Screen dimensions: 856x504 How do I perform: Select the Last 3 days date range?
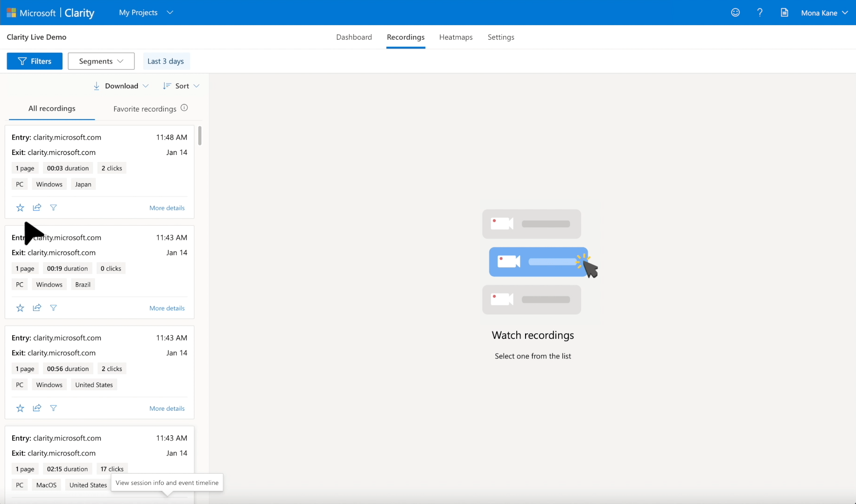166,61
